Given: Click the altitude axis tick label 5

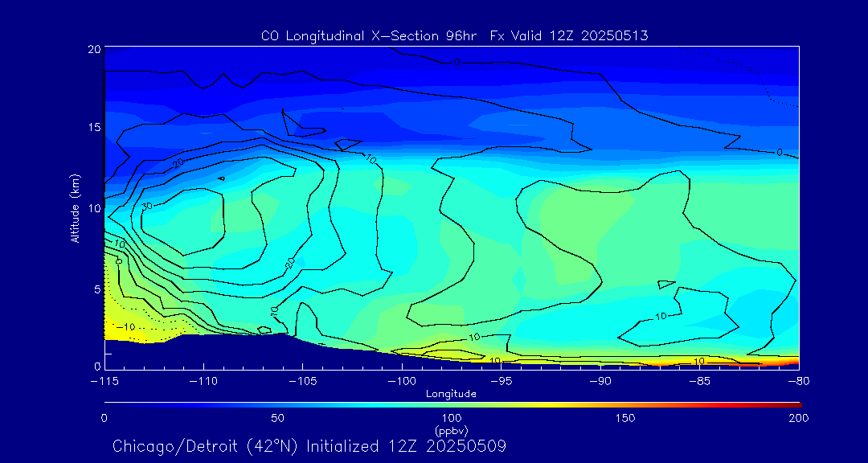Looking at the screenshot, I should pos(97,289).
